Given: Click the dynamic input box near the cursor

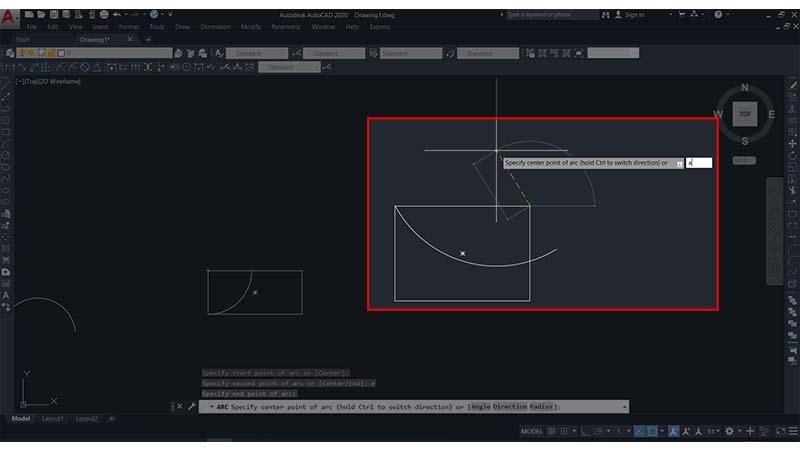Looking at the screenshot, I should pos(699,163).
